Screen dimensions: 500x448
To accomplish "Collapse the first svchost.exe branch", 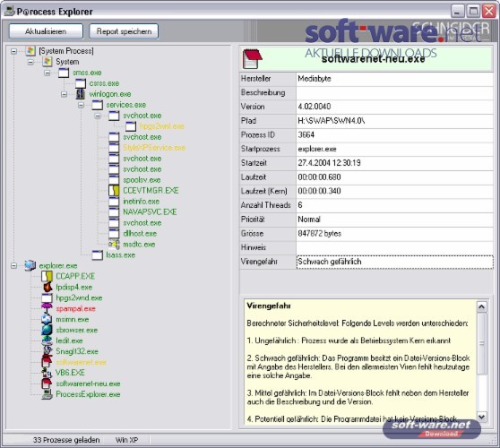I will click(x=98, y=116).
